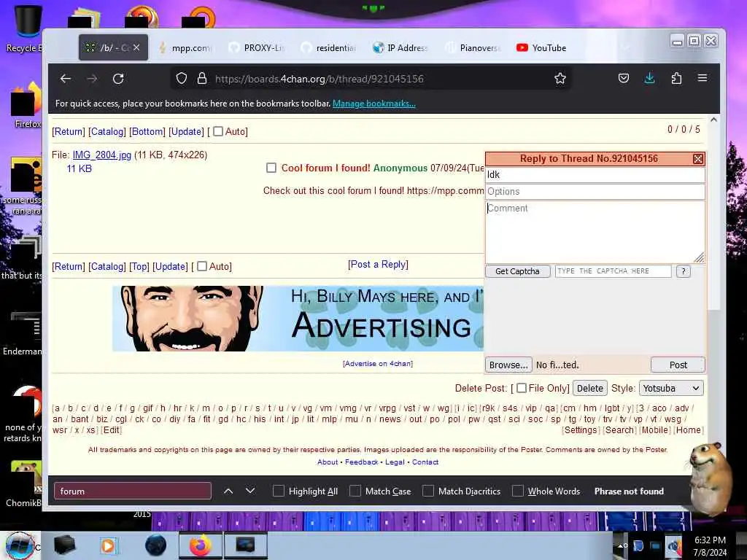Image resolution: width=747 pixels, height=560 pixels.
Task: Click the Options input field
Action: pos(595,192)
